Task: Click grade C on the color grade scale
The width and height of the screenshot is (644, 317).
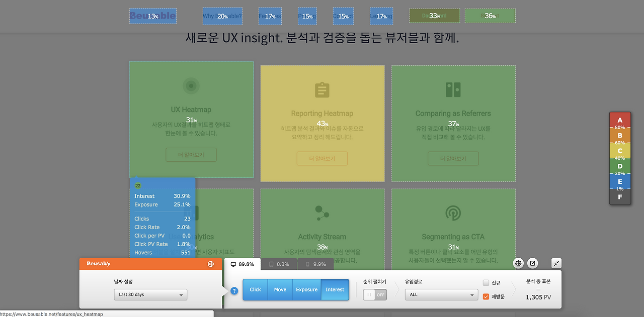Action: pos(620,150)
